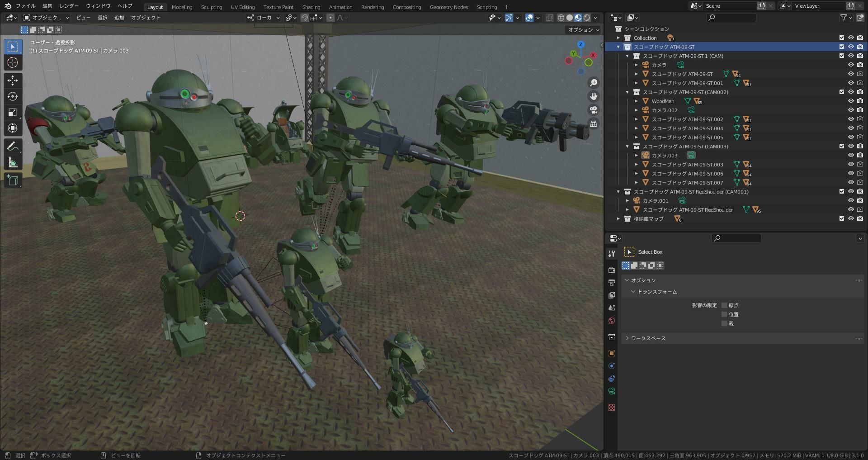This screenshot has width=868, height=460.
Task: Open the Object Constraints properties tab icon
Action: [x=612, y=379]
